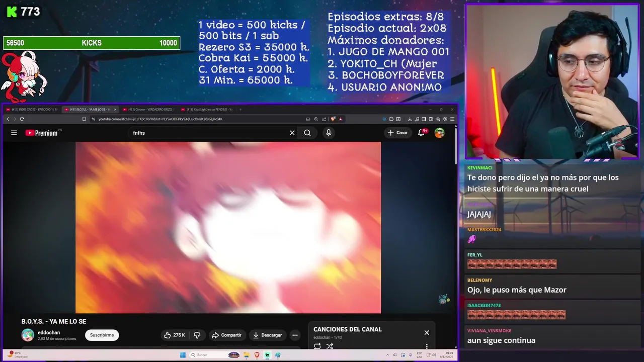Screen dimensions: 644x362
Task: Click the MASTERXX2024 username in chat
Action: click(484, 230)
